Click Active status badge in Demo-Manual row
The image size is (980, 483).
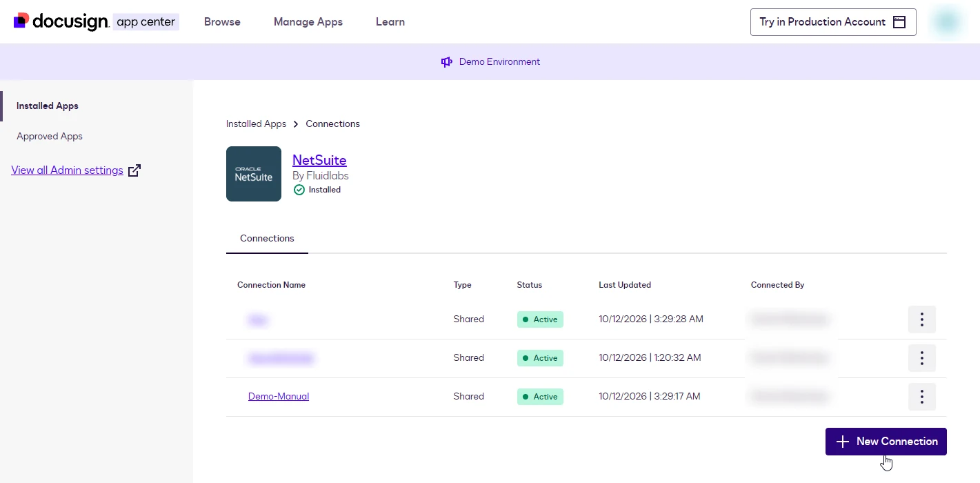(x=540, y=397)
